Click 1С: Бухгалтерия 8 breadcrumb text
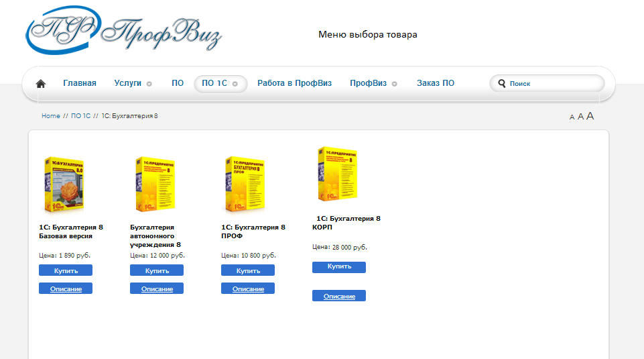This screenshot has width=644, height=359. click(129, 116)
